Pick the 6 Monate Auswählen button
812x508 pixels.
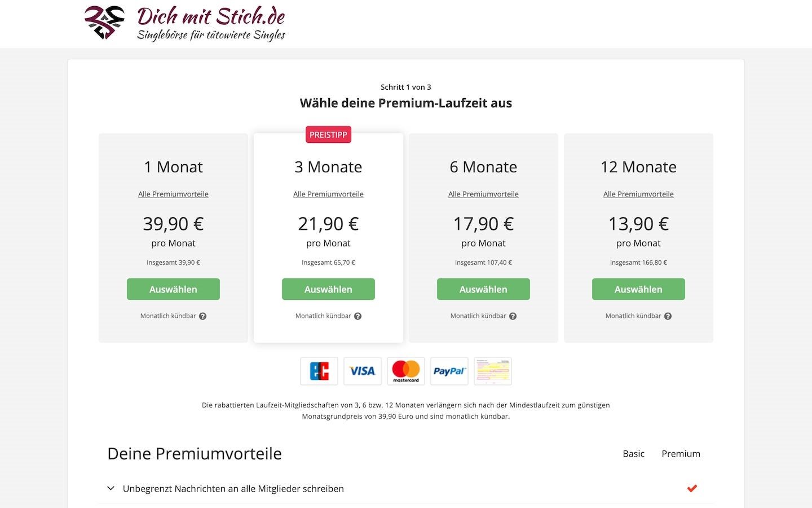[483, 289]
